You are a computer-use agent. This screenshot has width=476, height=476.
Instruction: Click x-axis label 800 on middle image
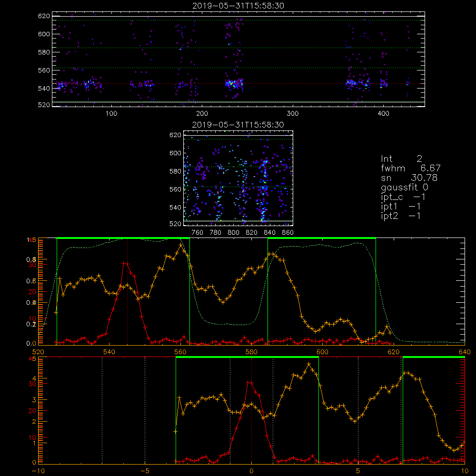coord(233,233)
